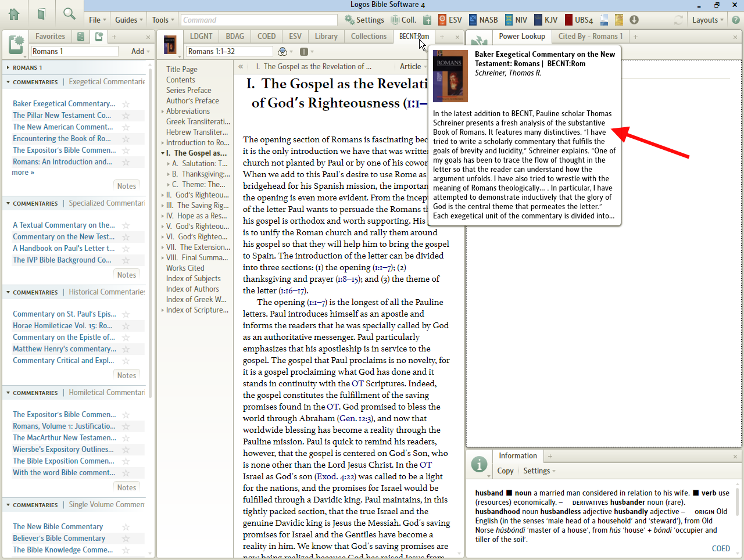The height and width of the screenshot is (560, 744).
Task: Click the Romans 1:1–32 reference box
Action: [x=229, y=51]
